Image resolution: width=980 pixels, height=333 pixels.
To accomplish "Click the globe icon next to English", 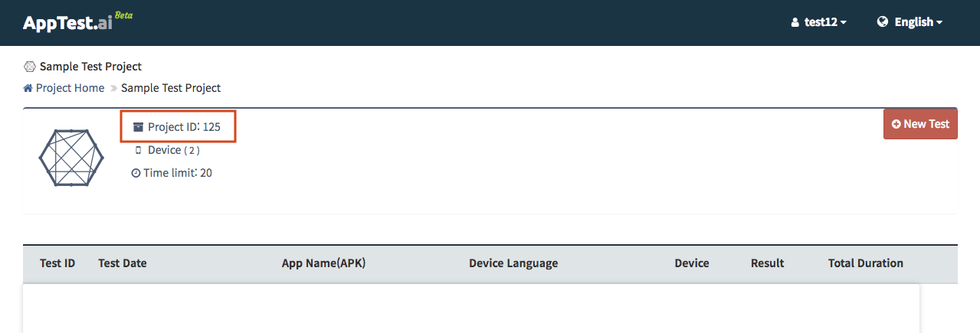I will (883, 22).
